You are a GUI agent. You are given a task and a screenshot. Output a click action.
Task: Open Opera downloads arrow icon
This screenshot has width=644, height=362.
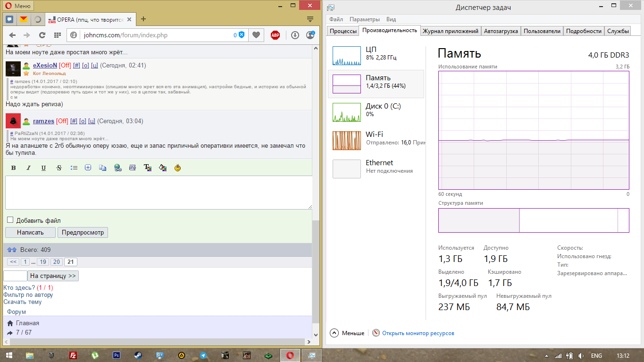pos(295,35)
